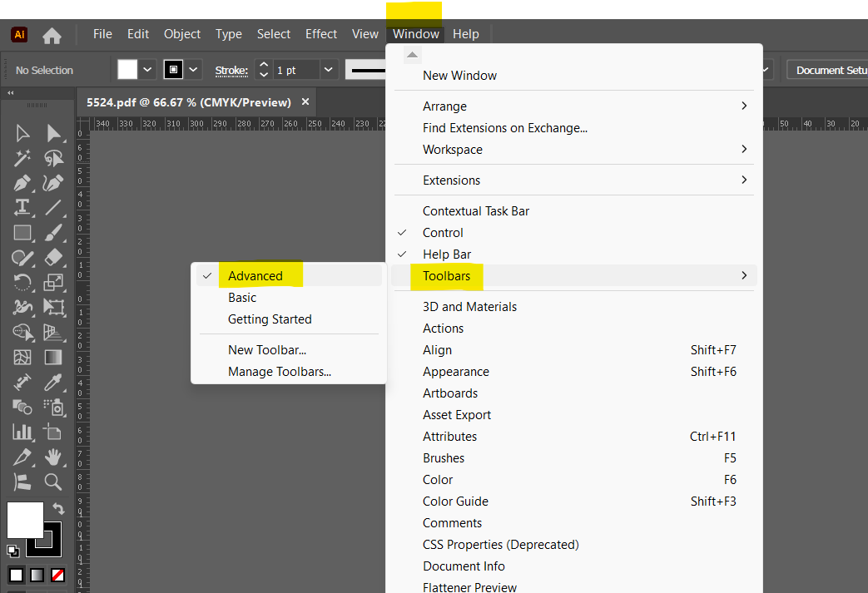Toggle the Help Bar visibility
This screenshot has height=593, width=868.
pyautogui.click(x=574, y=254)
